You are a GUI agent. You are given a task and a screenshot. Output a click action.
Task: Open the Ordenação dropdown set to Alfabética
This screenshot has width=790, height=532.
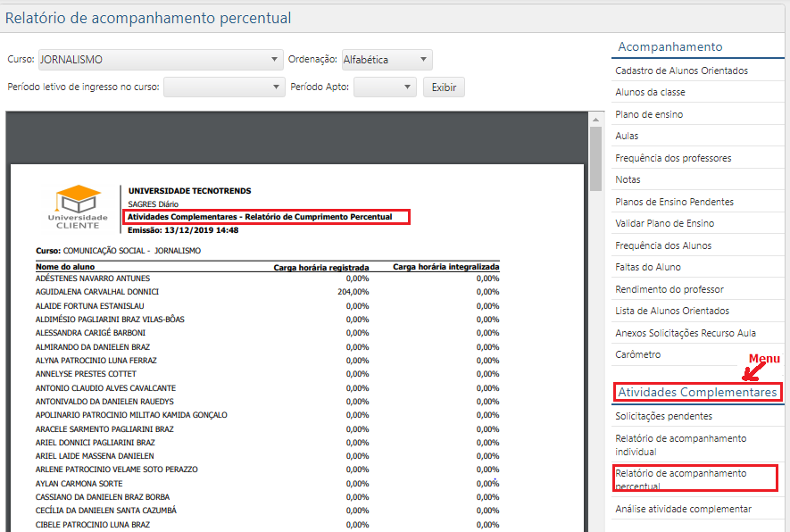click(386, 60)
